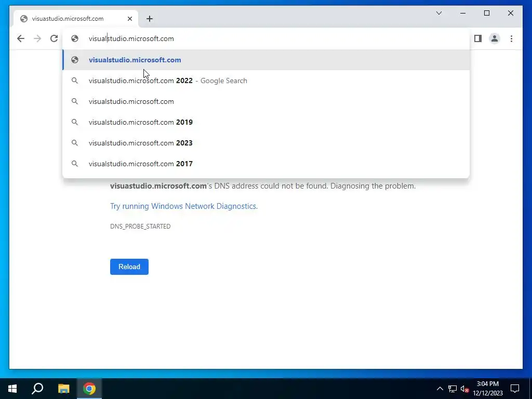Maximize the Chrome window
This screenshot has height=399, width=532.
pyautogui.click(x=486, y=13)
